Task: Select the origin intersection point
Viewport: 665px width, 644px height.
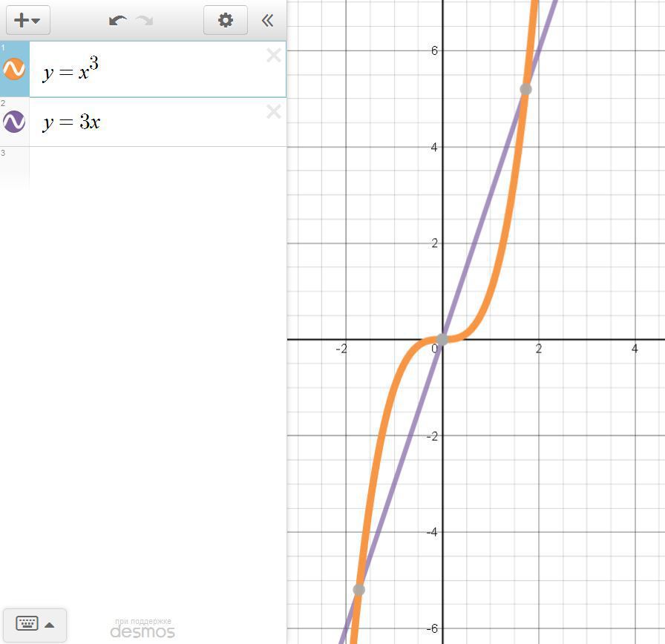Action: tap(442, 339)
